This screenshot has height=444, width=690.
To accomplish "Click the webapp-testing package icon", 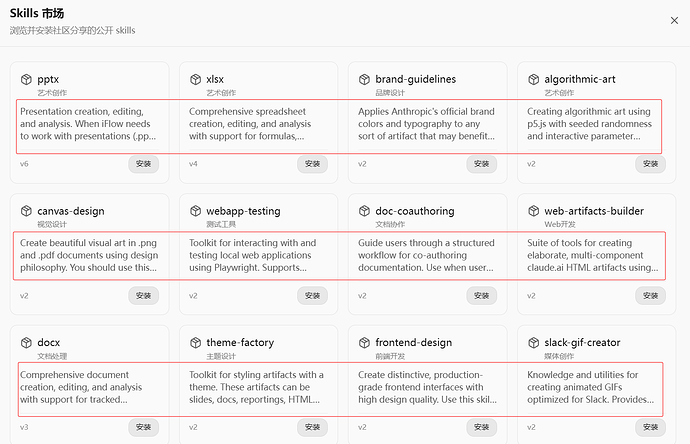I will 195,211.
